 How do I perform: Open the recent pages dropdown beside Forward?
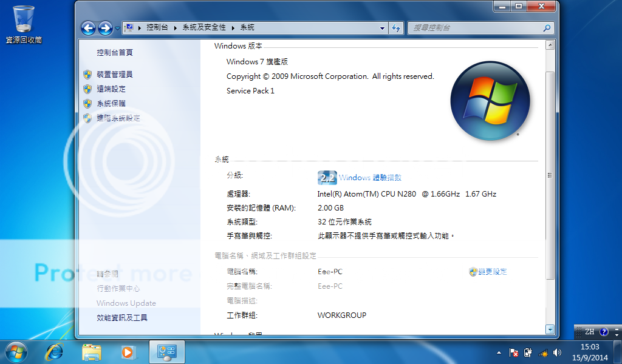pyautogui.click(x=117, y=28)
